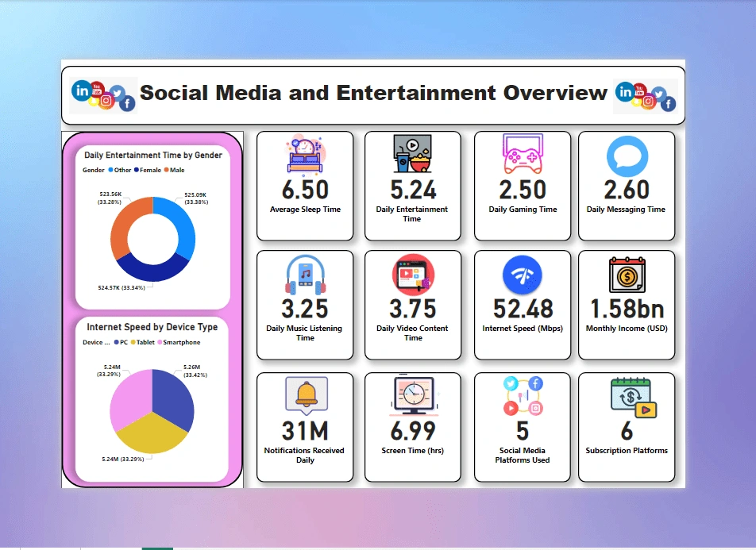Select the PC device legend marker
This screenshot has width=756, height=550.
click(x=116, y=342)
